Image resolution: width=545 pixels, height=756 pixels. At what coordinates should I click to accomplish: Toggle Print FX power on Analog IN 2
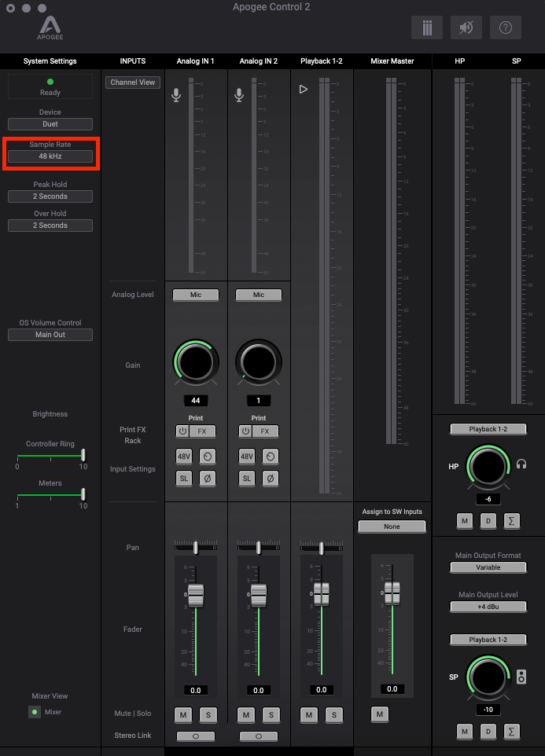(x=245, y=431)
